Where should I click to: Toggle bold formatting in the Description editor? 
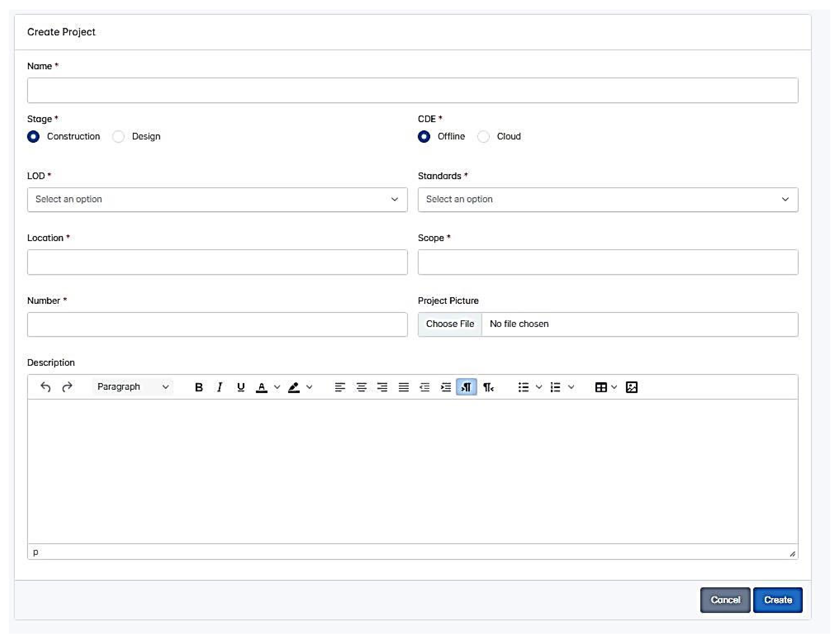(x=198, y=387)
